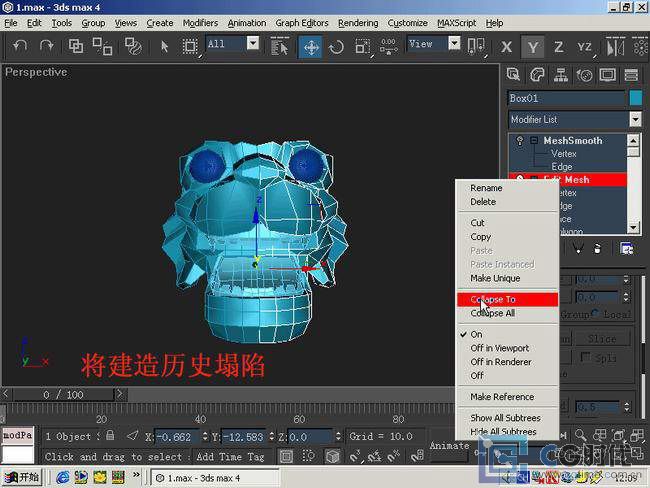Screen dimensions: 650x488
Task: Click the rectangular selection region icon
Action: (x=190, y=46)
